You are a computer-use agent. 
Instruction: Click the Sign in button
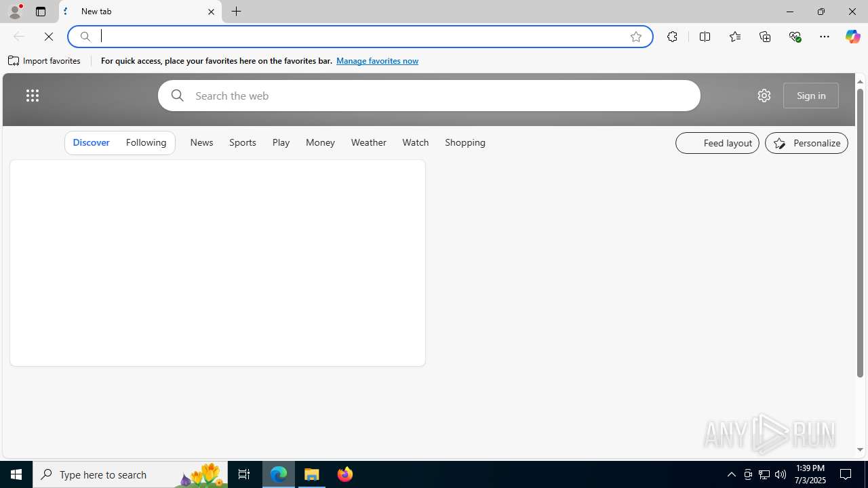pos(811,96)
